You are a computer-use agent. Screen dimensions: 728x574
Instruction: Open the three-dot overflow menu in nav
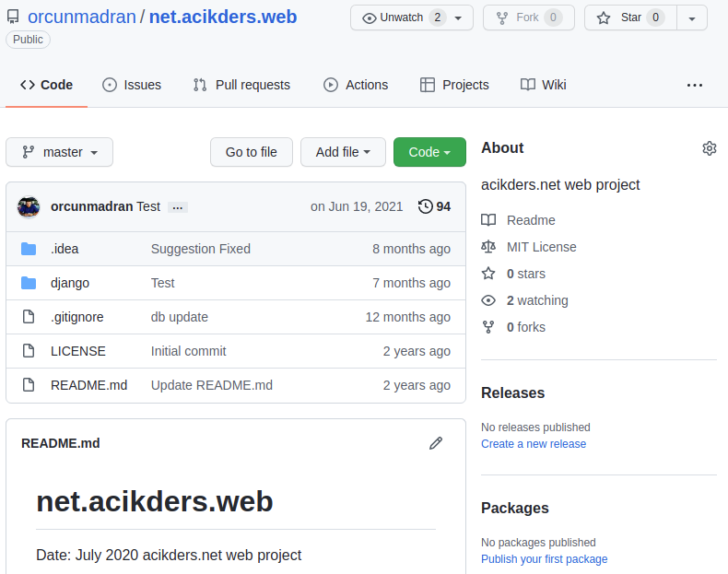695,85
